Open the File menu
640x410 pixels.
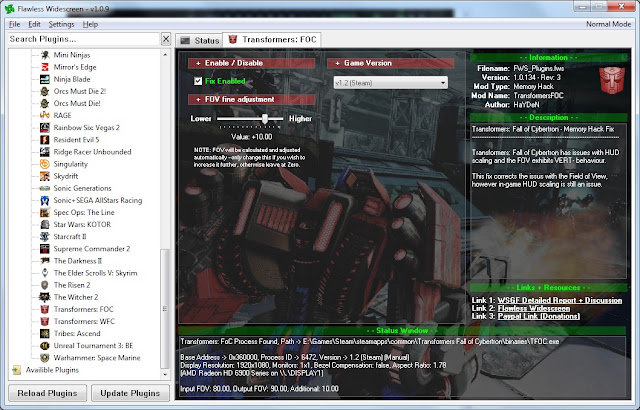point(14,24)
